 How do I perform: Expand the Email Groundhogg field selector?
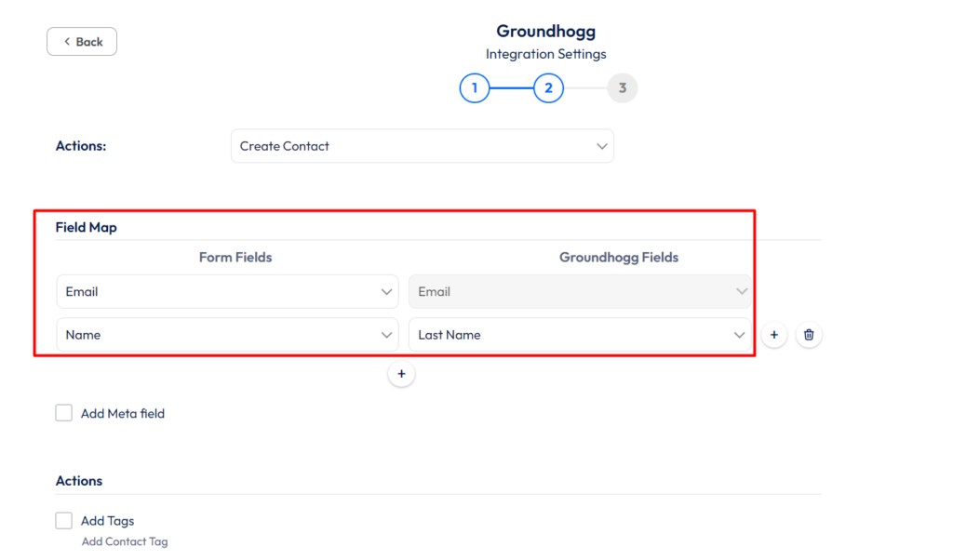742,291
